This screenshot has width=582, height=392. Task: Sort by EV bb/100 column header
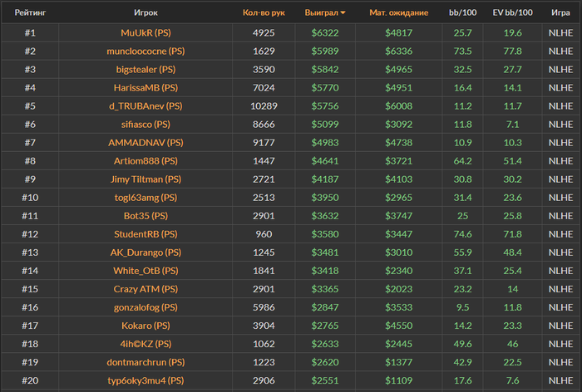[x=513, y=13]
